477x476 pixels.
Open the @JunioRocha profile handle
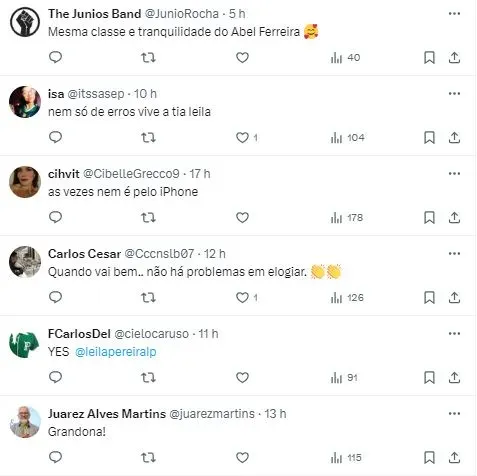point(182,14)
